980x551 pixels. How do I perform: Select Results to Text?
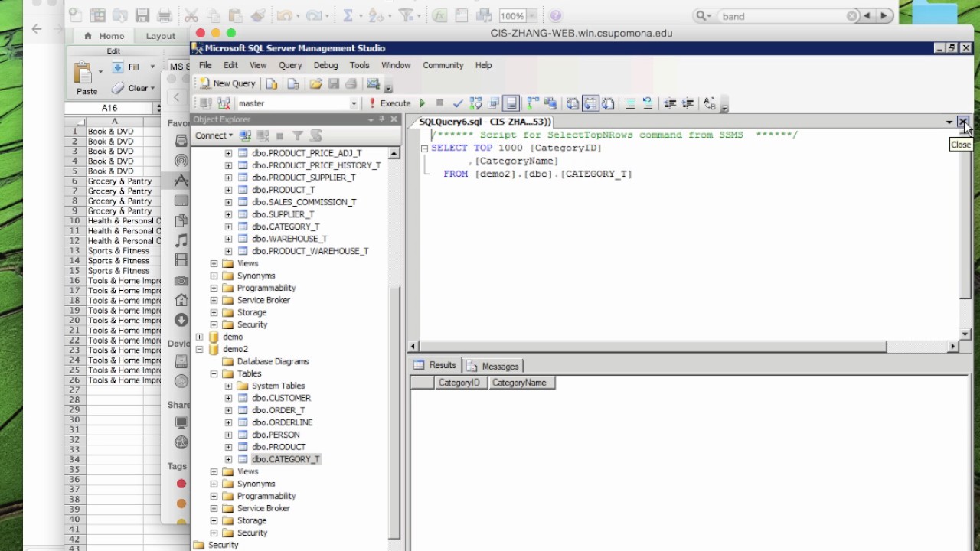573,103
